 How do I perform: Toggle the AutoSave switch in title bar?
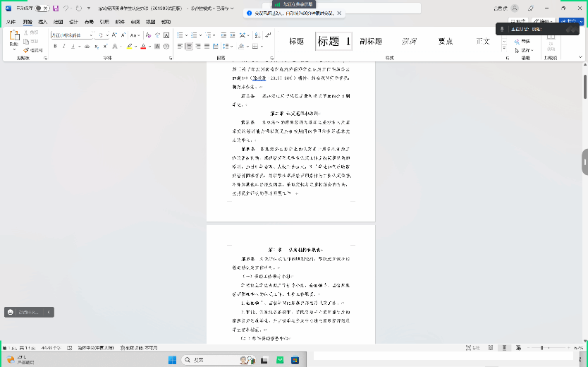[41, 8]
